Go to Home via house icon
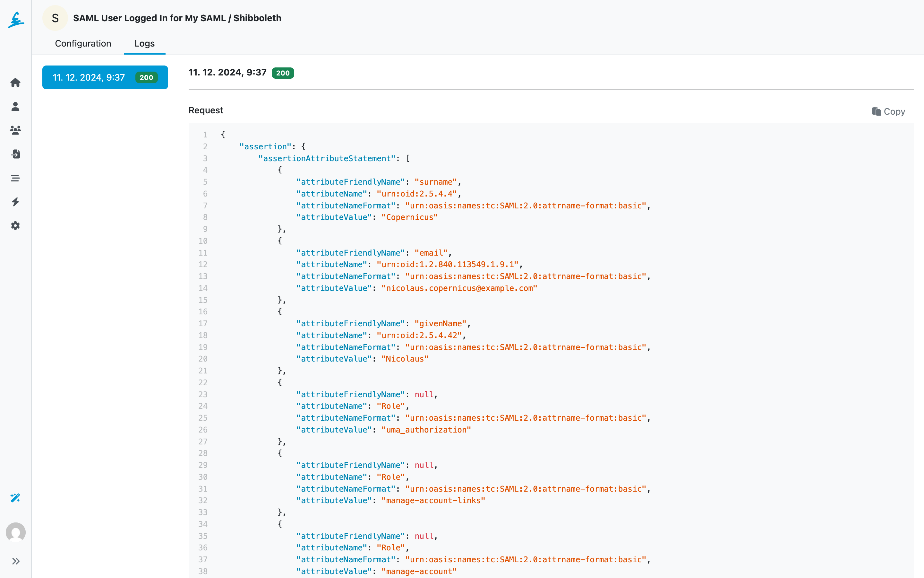Viewport: 924px width, 578px height. pyautogui.click(x=15, y=82)
